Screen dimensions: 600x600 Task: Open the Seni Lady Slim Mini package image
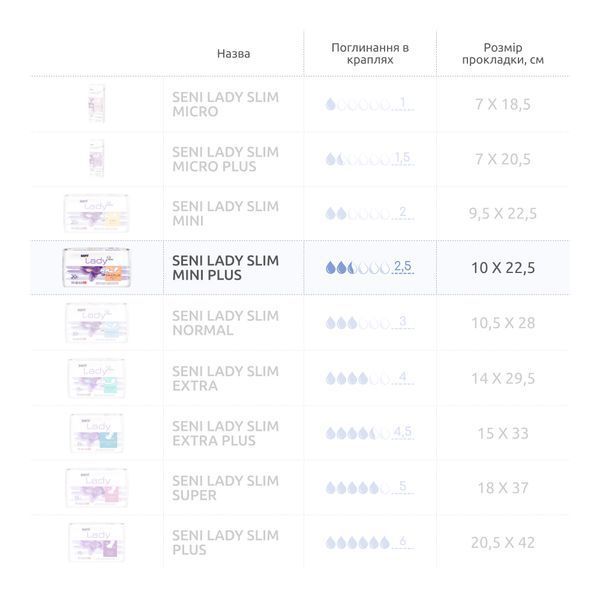[x=96, y=213]
